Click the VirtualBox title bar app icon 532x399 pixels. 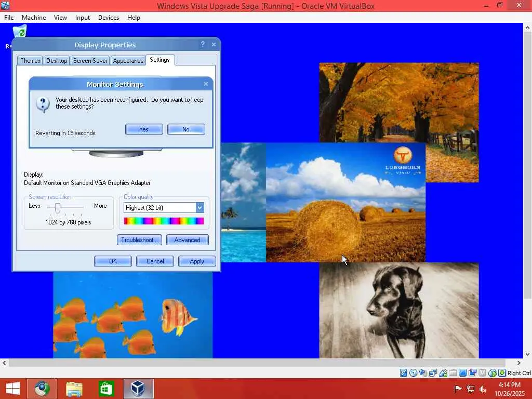point(5,5)
